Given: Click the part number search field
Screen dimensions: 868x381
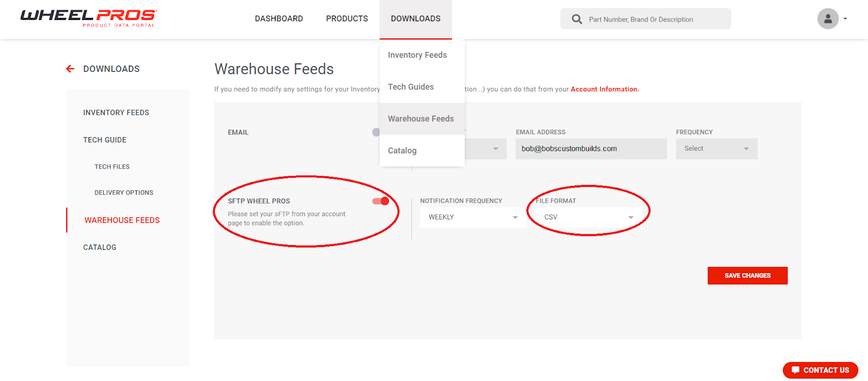Looking at the screenshot, I should click(646, 19).
